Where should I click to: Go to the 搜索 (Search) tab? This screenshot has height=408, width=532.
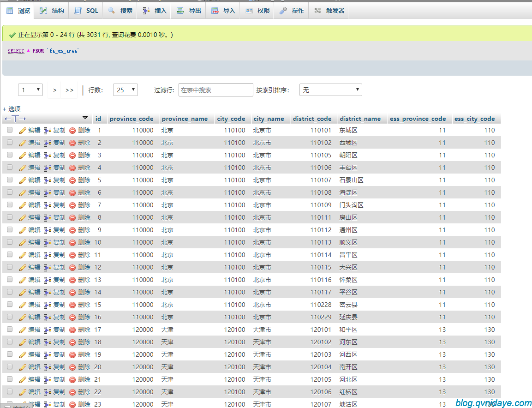tap(120, 11)
